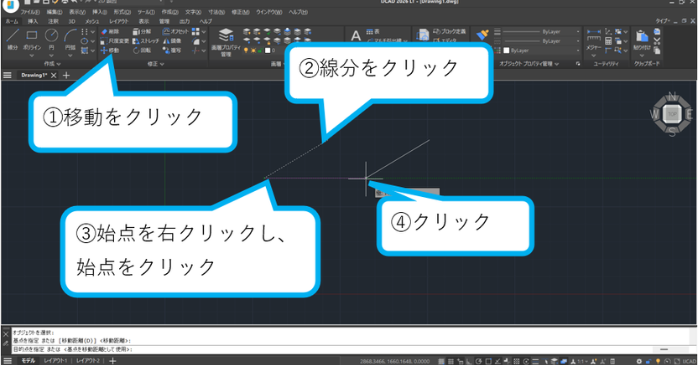Click the large A text tool

point(356,36)
